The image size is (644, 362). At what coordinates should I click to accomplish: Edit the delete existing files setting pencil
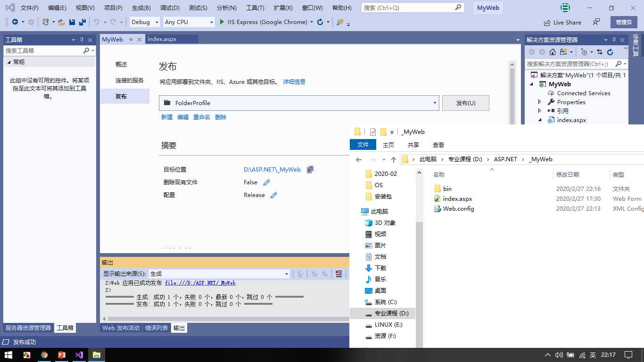[266, 182]
